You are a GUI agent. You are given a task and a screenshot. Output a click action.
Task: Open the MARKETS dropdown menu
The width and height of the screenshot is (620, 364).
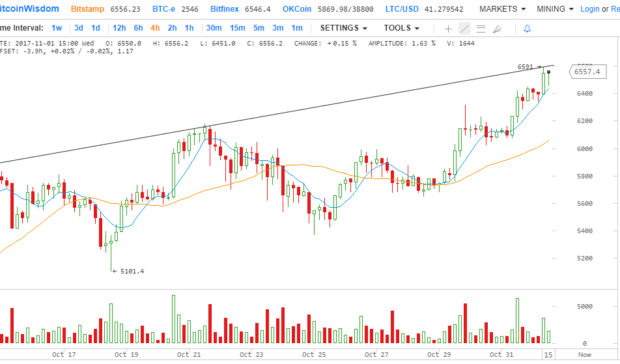pyautogui.click(x=502, y=9)
